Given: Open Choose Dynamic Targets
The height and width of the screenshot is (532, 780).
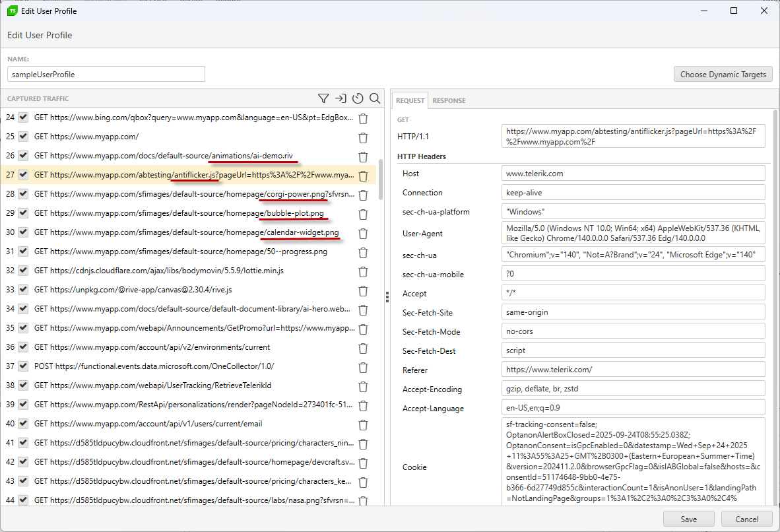Looking at the screenshot, I should (x=723, y=74).
